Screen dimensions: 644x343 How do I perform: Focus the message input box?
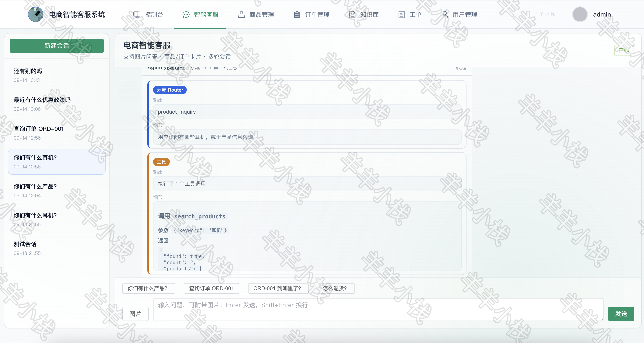[378, 310]
